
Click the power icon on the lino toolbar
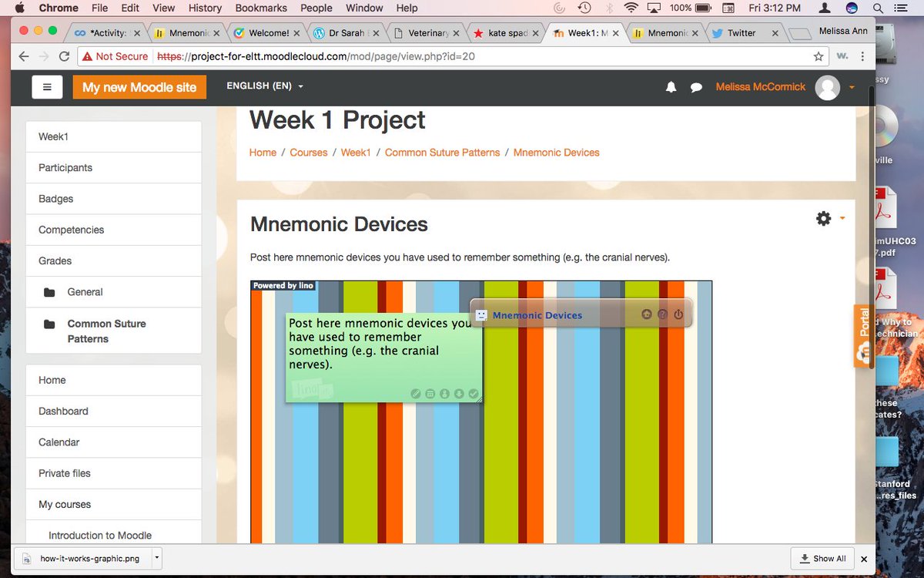[x=678, y=314]
